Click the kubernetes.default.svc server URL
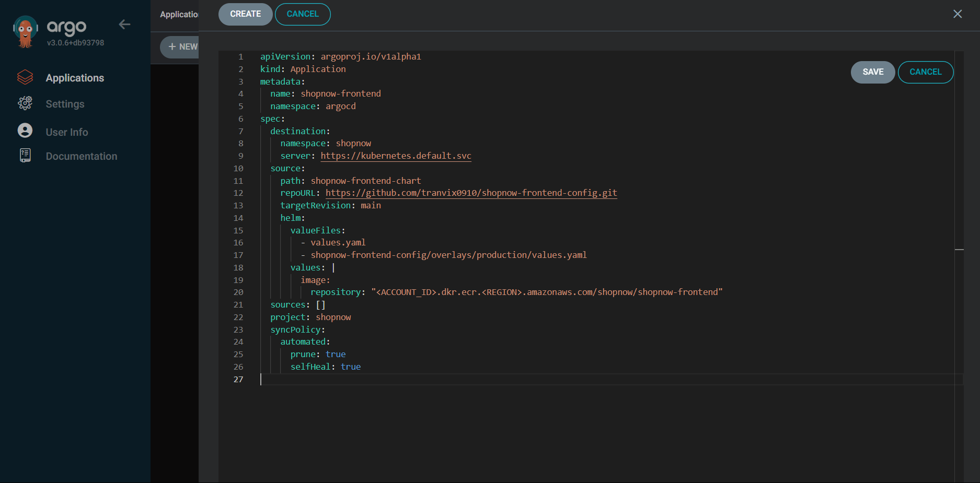Image resolution: width=980 pixels, height=483 pixels. (396, 156)
